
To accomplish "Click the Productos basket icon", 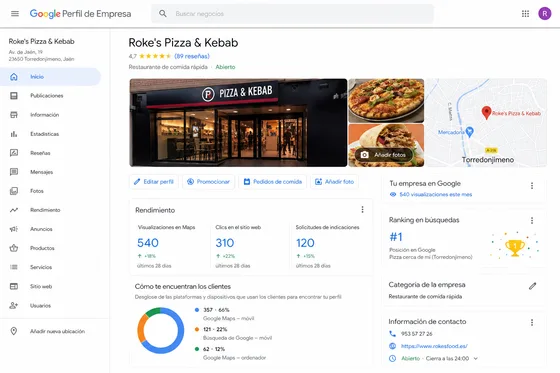I will (x=14, y=248).
